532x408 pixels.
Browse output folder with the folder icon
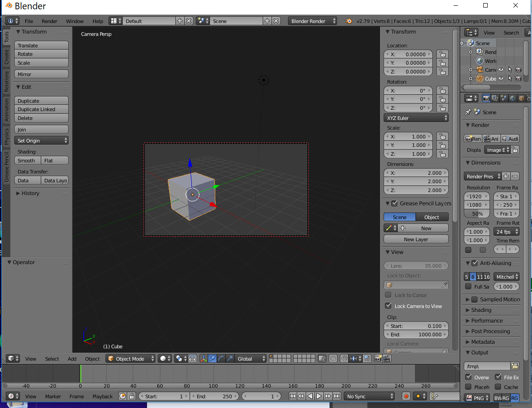514,366
